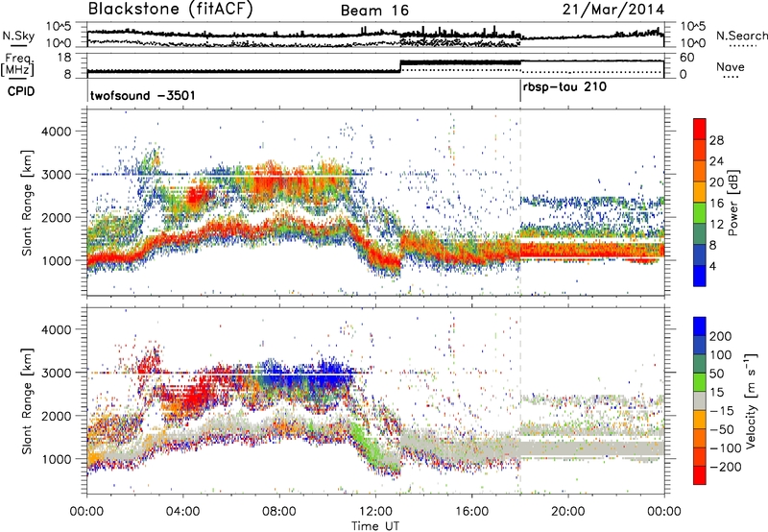Click the "18" frequency axis tick
The width and height of the screenshot is (768, 532).
pyautogui.click(x=64, y=58)
